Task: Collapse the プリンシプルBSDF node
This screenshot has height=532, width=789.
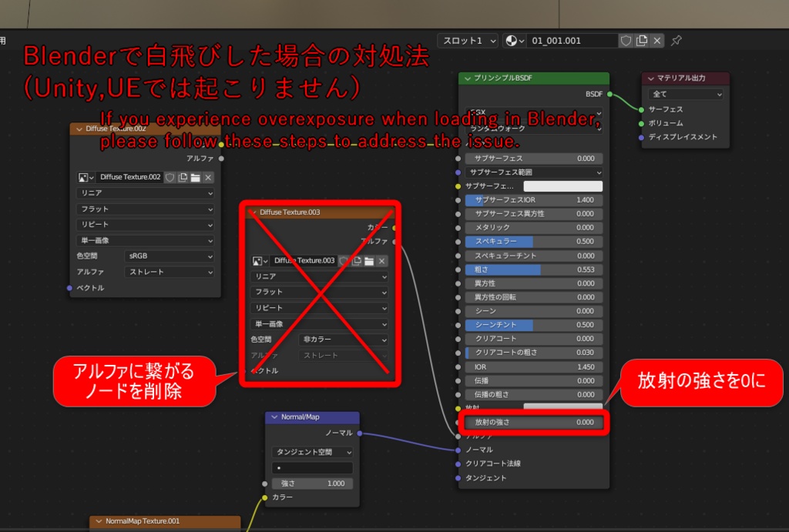Action: (468, 79)
